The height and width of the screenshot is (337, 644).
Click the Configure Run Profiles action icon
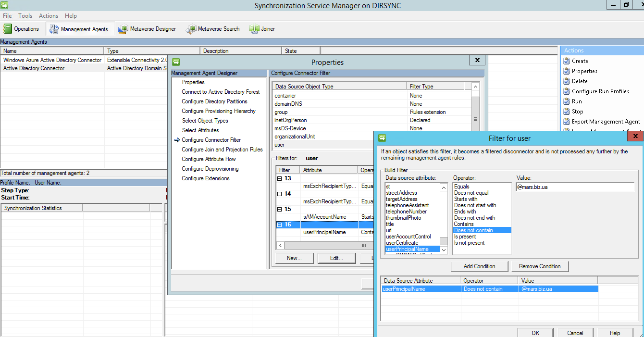(566, 91)
